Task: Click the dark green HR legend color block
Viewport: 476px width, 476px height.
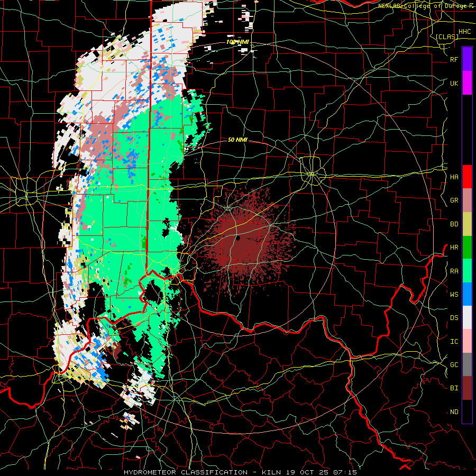Action: coord(467,248)
